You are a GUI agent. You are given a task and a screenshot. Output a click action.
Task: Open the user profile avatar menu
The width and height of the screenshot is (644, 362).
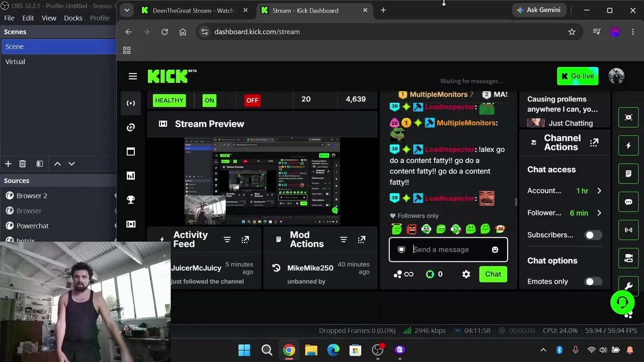pos(616,76)
